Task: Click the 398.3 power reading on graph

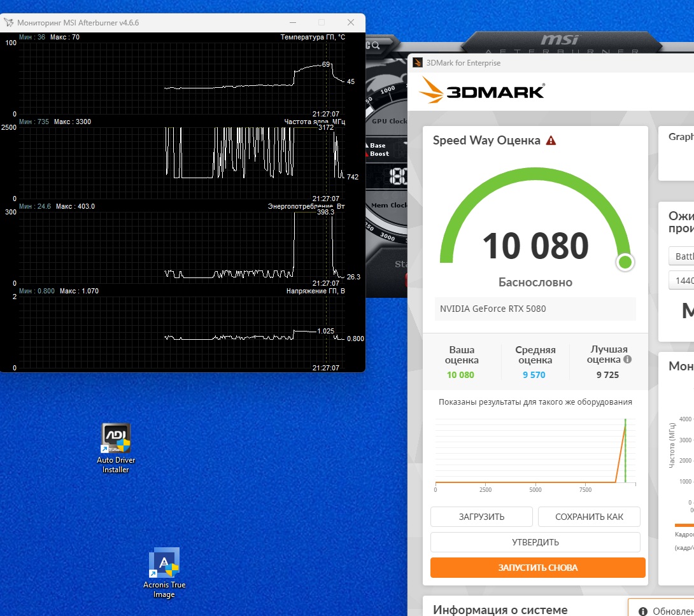Action: (x=325, y=212)
